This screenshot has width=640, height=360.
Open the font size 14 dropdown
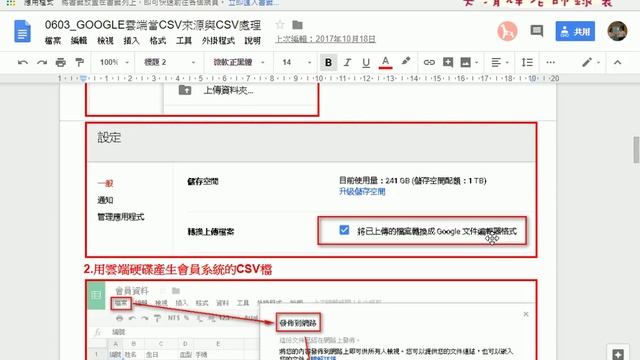point(297,62)
